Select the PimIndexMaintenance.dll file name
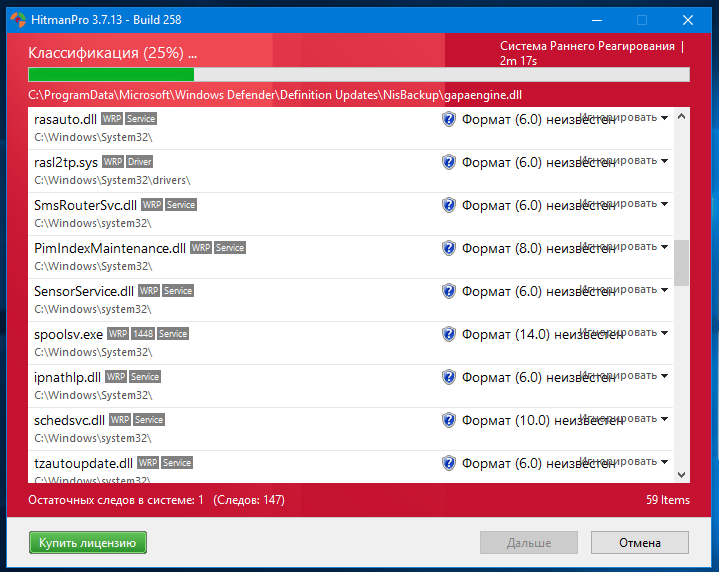This screenshot has height=572, width=719. [110, 248]
